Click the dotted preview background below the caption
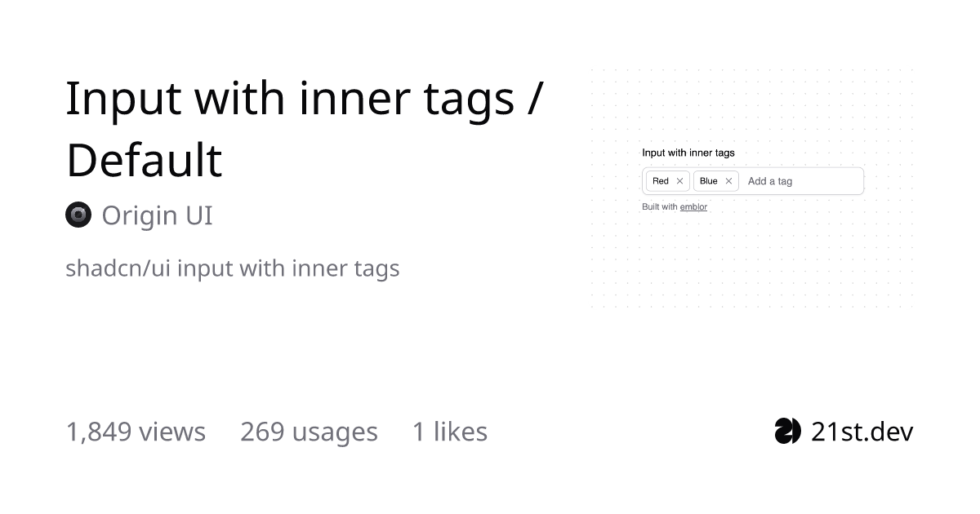The width and height of the screenshot is (980, 514). pos(751,261)
